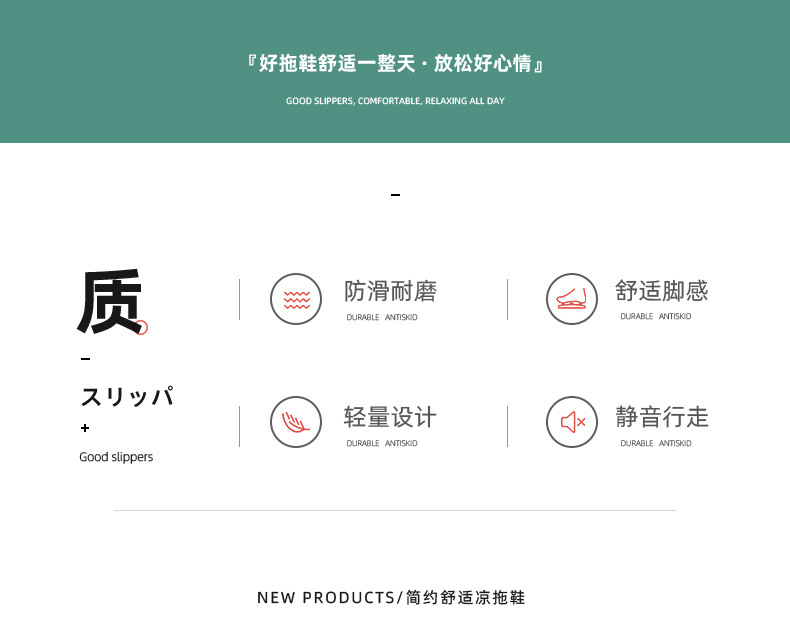Click the red feather lightweight icon
The width and height of the screenshot is (790, 618).
pyautogui.click(x=296, y=422)
